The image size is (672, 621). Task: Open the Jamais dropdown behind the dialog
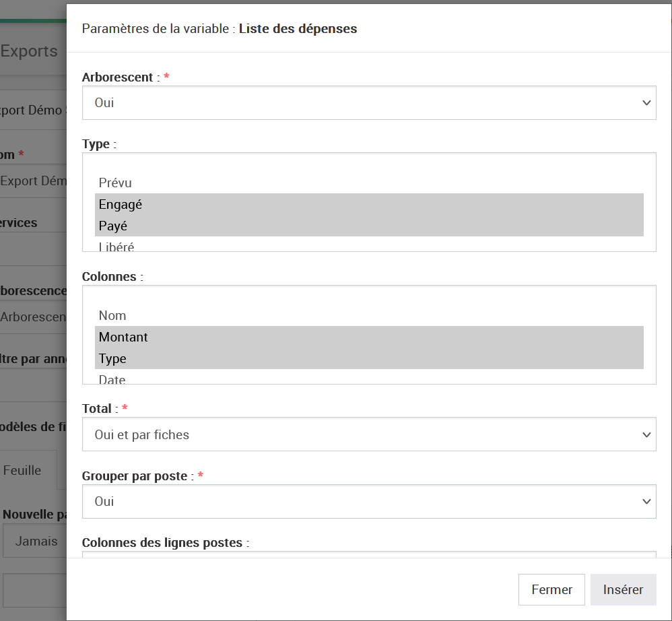click(35, 541)
